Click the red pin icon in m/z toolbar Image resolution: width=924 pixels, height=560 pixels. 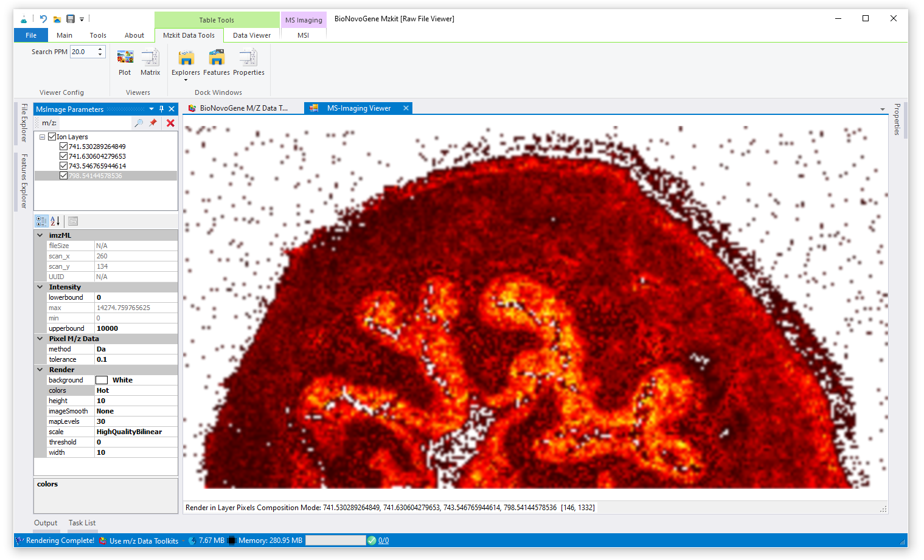(x=153, y=123)
